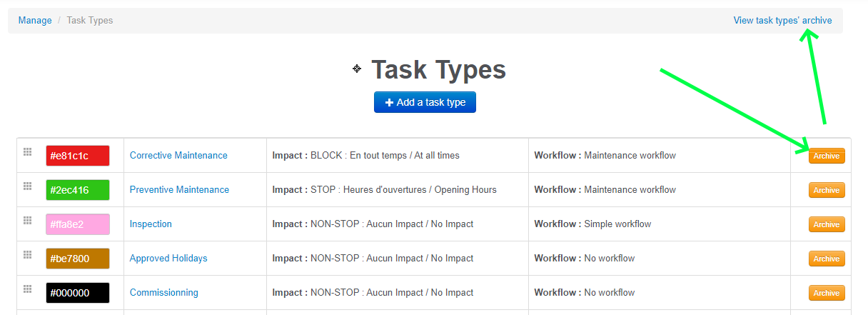Click drag handle icon for Commissionning row
This screenshot has width=868, height=315.
click(28, 289)
